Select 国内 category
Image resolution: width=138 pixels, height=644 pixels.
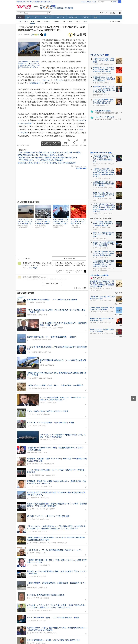pos(26,21)
